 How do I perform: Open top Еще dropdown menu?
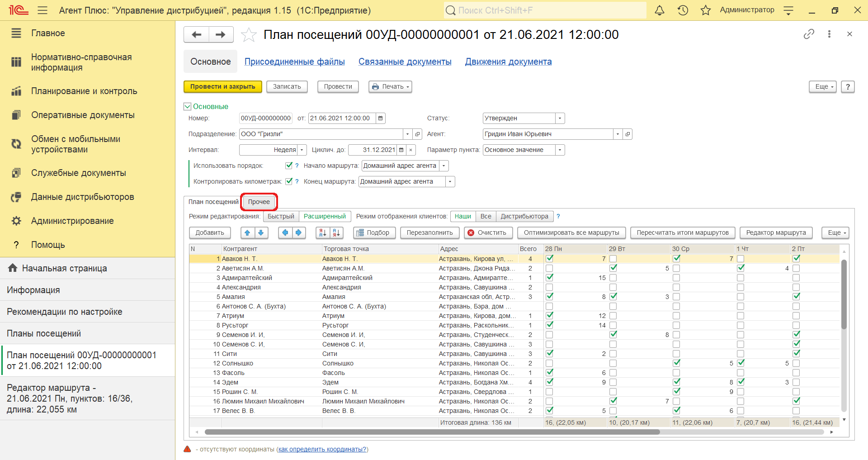(x=823, y=86)
